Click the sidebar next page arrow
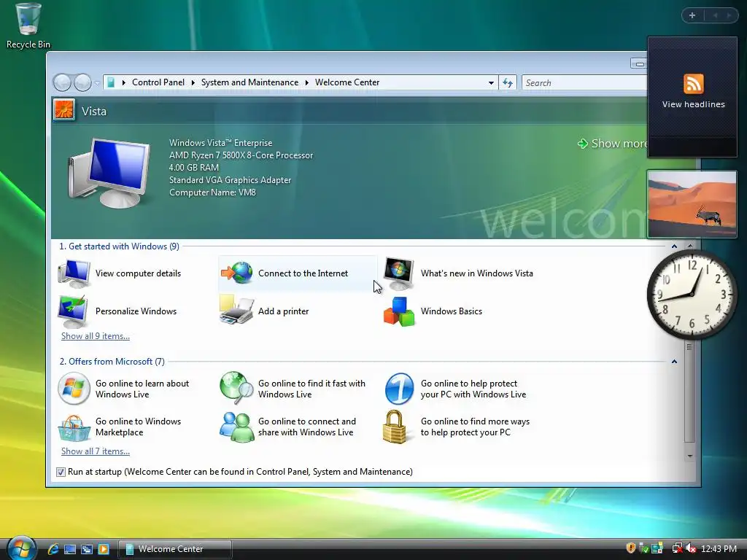Image resolution: width=747 pixels, height=560 pixels. (x=729, y=15)
